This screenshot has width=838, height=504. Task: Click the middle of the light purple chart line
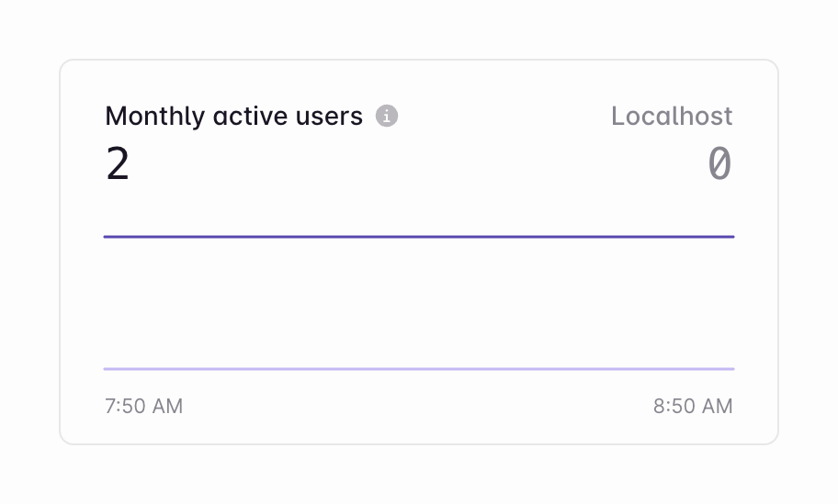pos(419,369)
